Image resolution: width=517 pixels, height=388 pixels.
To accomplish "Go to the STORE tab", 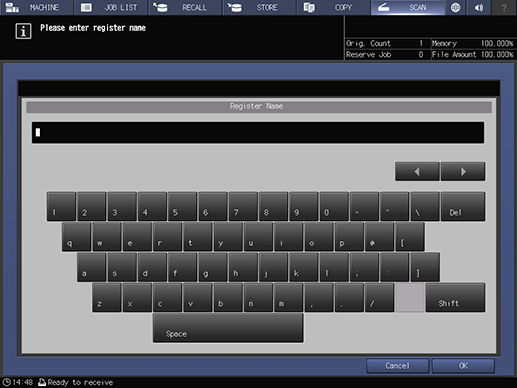I will [259, 7].
